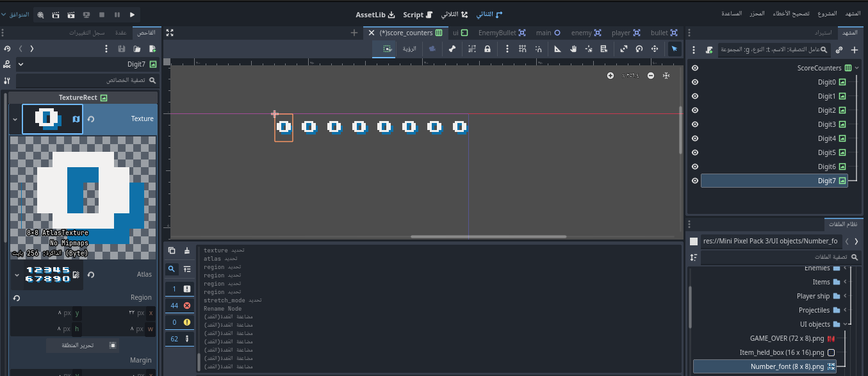868x376 pixels.
Task: Lock the selected node with the padlock icon
Action: (x=487, y=49)
